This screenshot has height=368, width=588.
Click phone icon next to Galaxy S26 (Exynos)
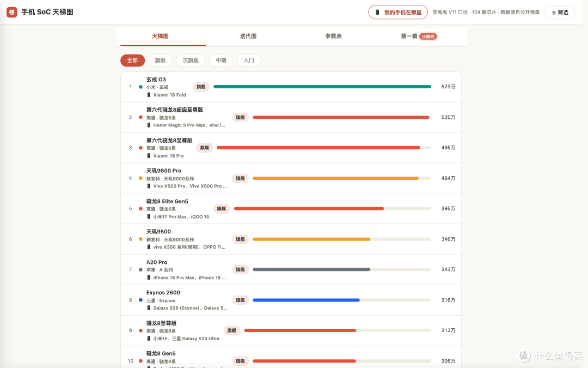149,308
